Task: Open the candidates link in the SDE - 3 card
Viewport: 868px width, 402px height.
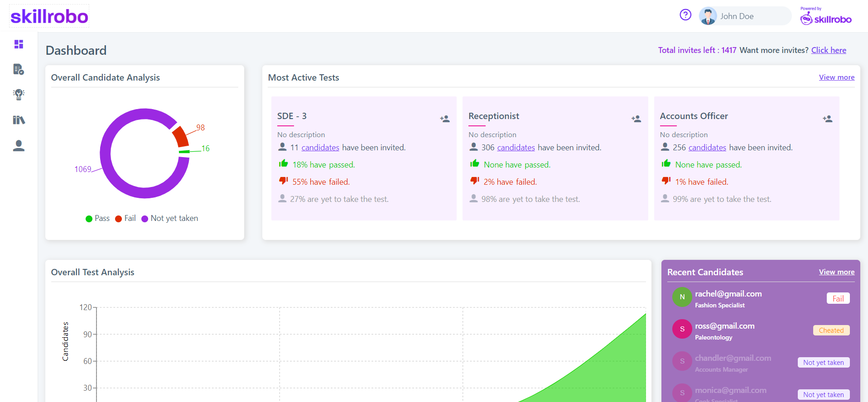Action: [x=320, y=148]
